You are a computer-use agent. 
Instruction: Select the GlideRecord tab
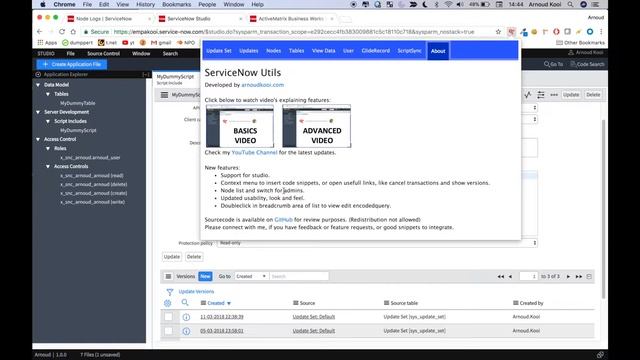376,51
